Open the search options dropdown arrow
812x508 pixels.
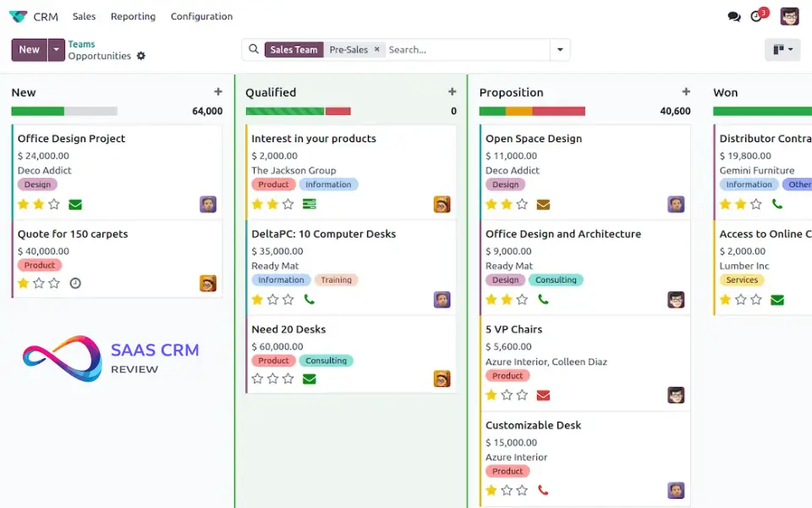560,50
